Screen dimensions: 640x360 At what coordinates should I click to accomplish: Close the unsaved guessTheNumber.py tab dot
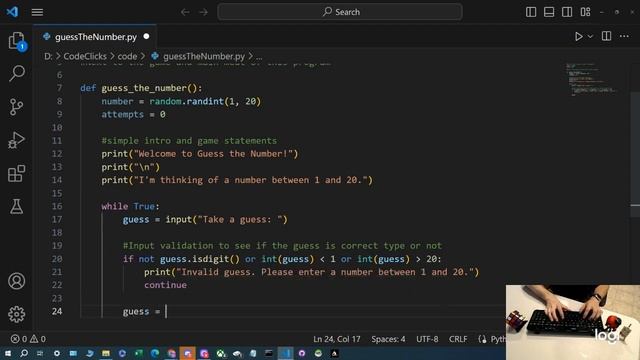[x=146, y=36]
